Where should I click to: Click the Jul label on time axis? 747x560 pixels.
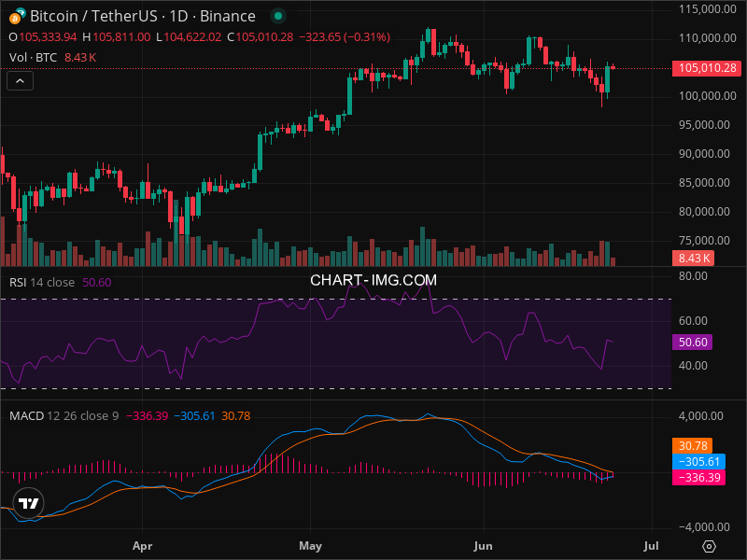[x=651, y=546]
